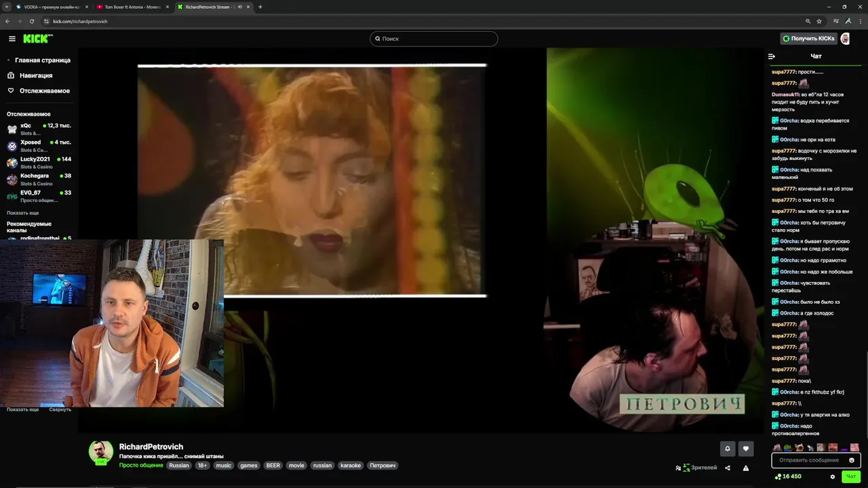This screenshot has width=868, height=488.
Task: Click the RichardPetrovich channel name
Action: [x=151, y=447]
